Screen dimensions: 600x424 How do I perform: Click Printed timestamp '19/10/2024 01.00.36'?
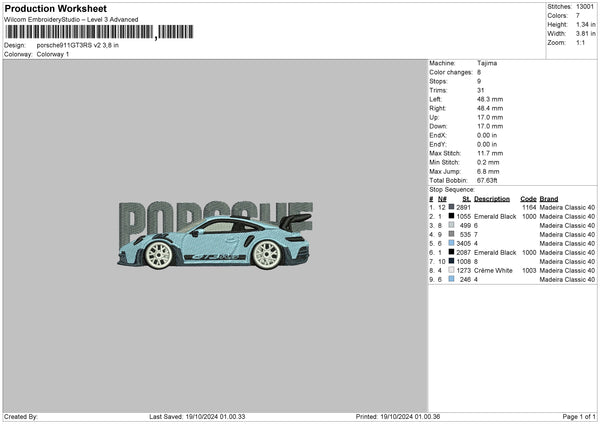410,417
